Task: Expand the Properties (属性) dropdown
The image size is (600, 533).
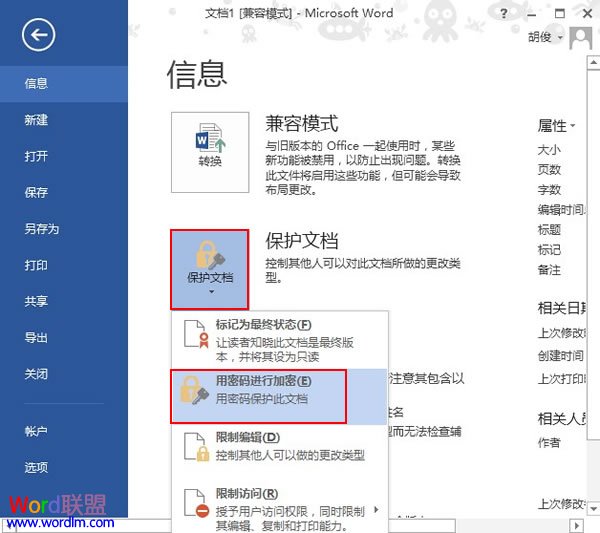Action: 556,126
